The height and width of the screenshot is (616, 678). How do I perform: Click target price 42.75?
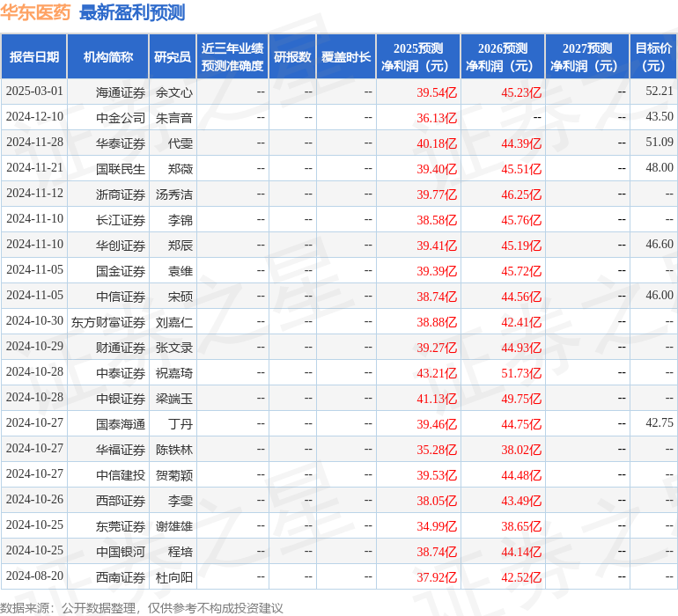pos(660,422)
